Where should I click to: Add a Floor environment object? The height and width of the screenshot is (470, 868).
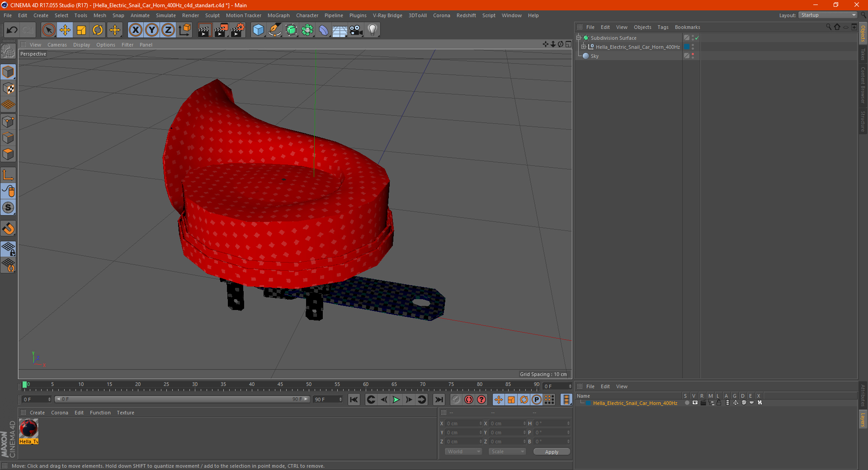click(340, 30)
